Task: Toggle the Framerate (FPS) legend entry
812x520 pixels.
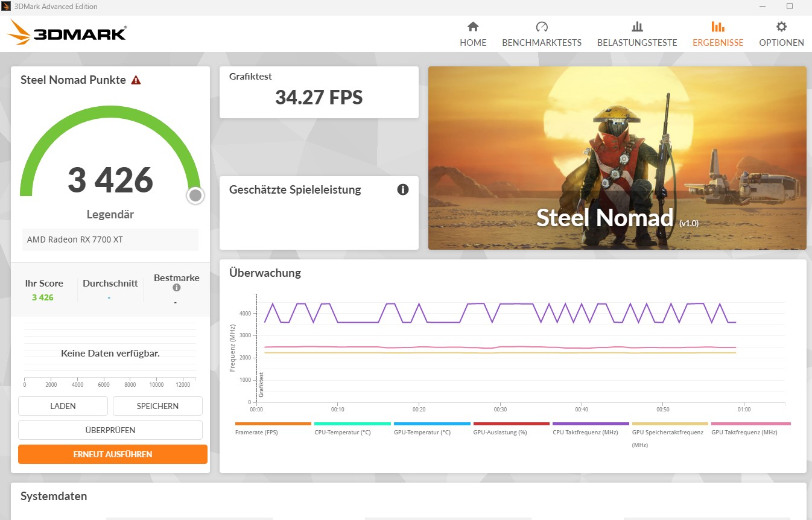Action: pos(273,428)
